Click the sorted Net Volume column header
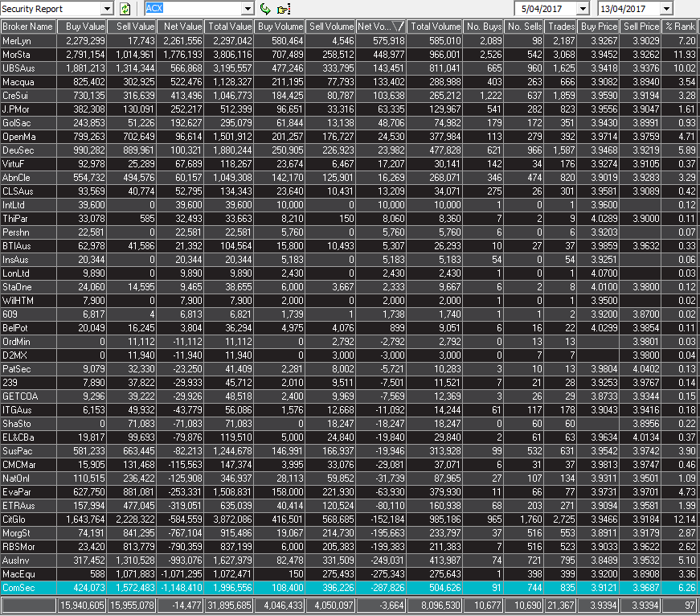The image size is (700, 616). [x=381, y=27]
